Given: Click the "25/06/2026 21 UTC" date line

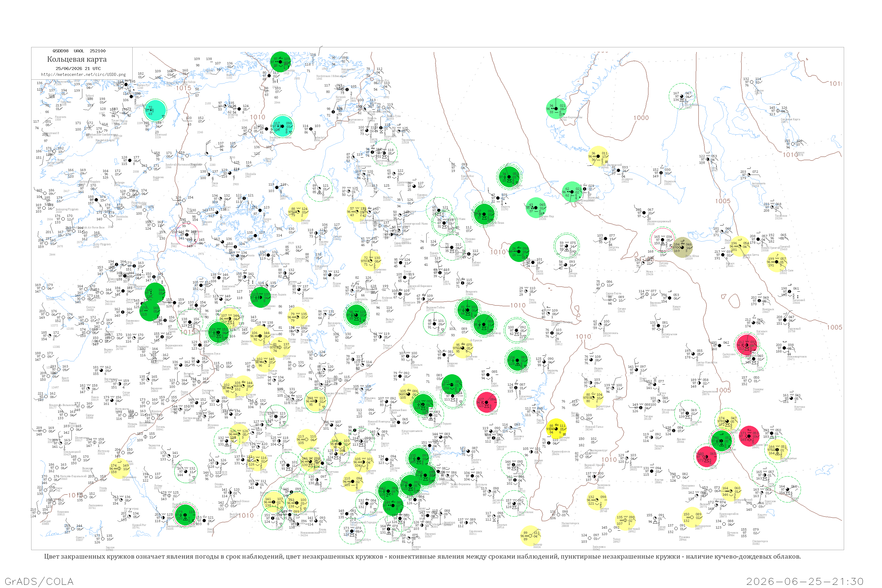Looking at the screenshot, I should pyautogui.click(x=78, y=68).
